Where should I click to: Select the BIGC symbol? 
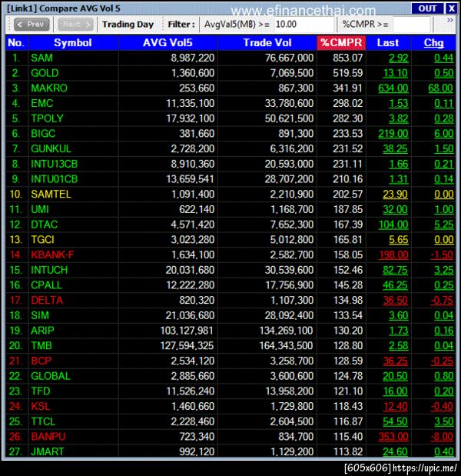click(43, 134)
